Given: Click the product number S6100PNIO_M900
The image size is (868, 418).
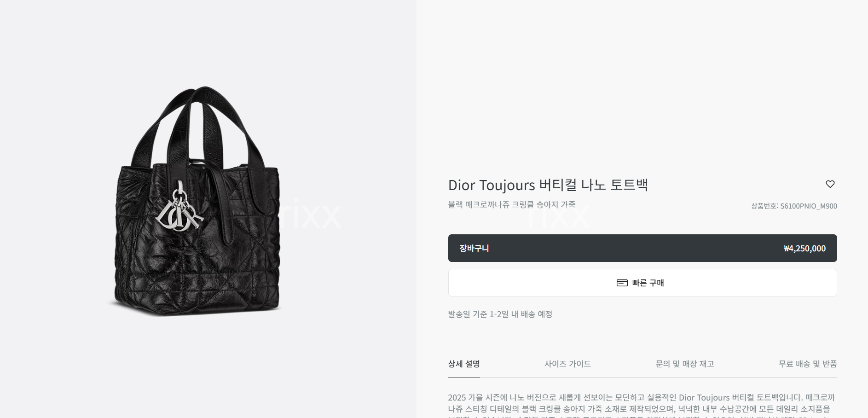Looking at the screenshot, I should click(809, 206).
